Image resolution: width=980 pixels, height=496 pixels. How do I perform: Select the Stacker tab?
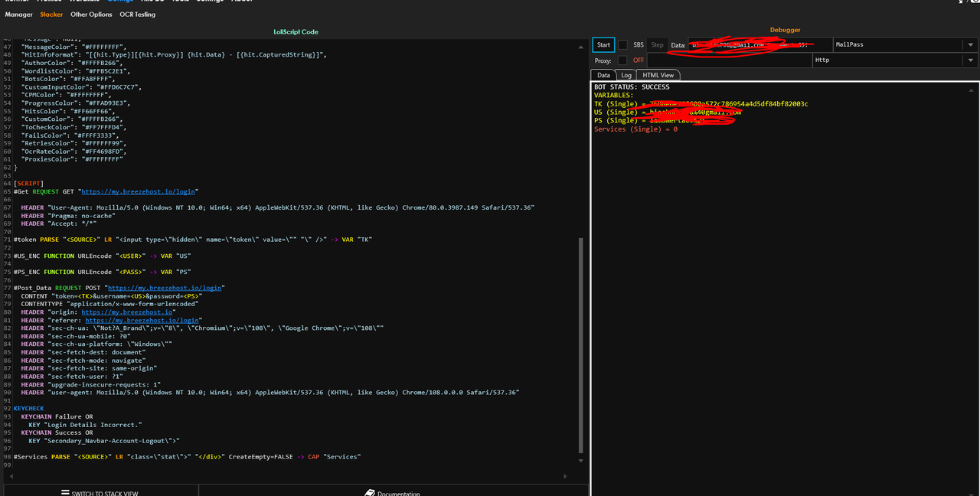click(x=51, y=15)
